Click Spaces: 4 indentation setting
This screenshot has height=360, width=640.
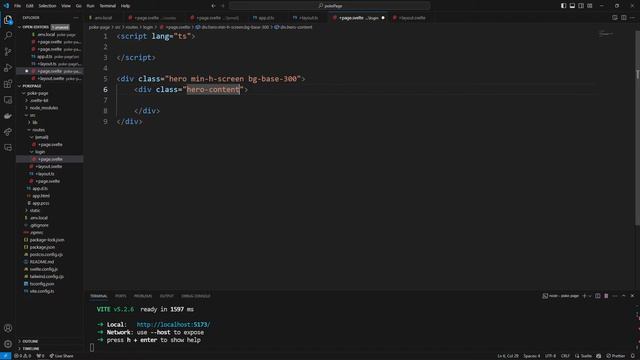pyautogui.click(x=531, y=356)
